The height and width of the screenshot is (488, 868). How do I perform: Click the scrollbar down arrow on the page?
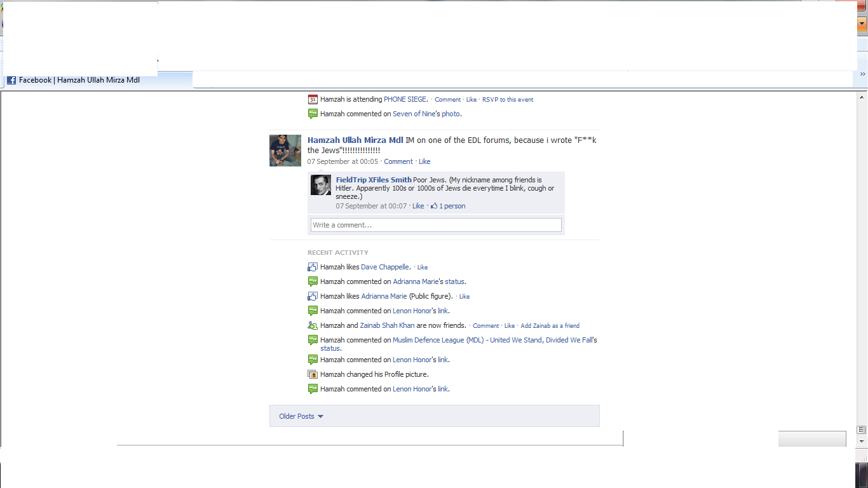click(x=862, y=441)
